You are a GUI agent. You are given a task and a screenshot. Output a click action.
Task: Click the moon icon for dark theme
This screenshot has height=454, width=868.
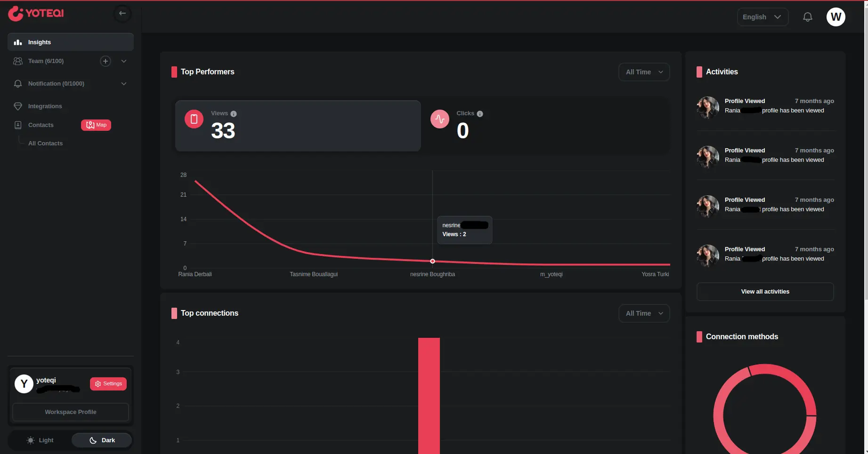(93, 440)
